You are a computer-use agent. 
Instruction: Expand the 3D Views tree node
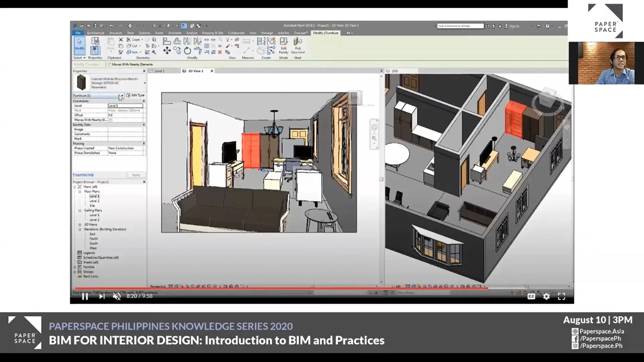coord(80,225)
